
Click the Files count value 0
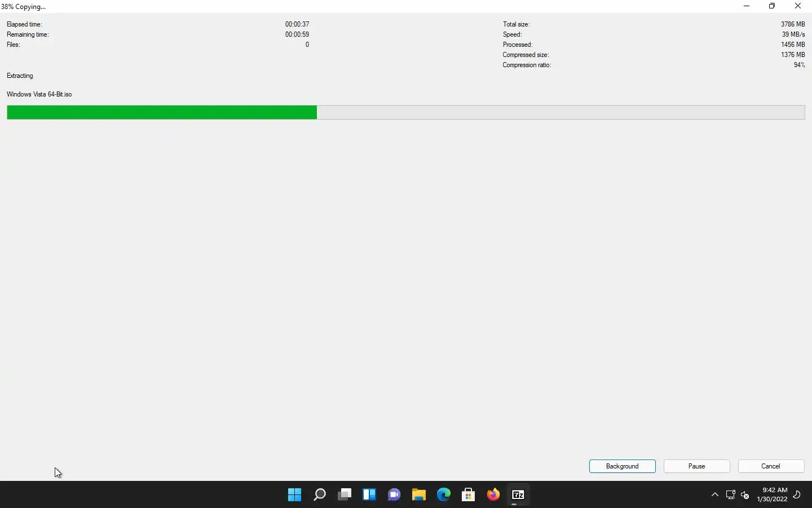click(x=307, y=45)
